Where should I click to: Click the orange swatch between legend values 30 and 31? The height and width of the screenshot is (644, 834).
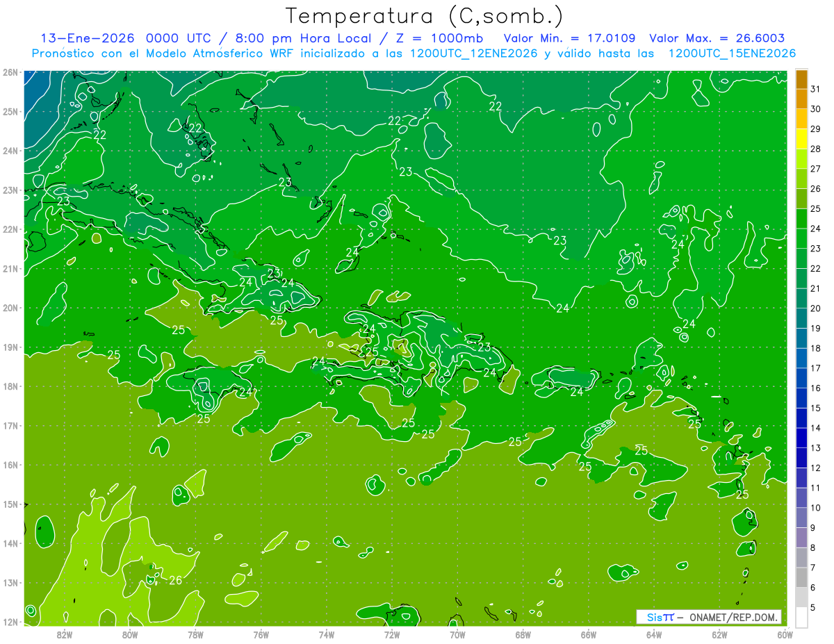(801, 99)
